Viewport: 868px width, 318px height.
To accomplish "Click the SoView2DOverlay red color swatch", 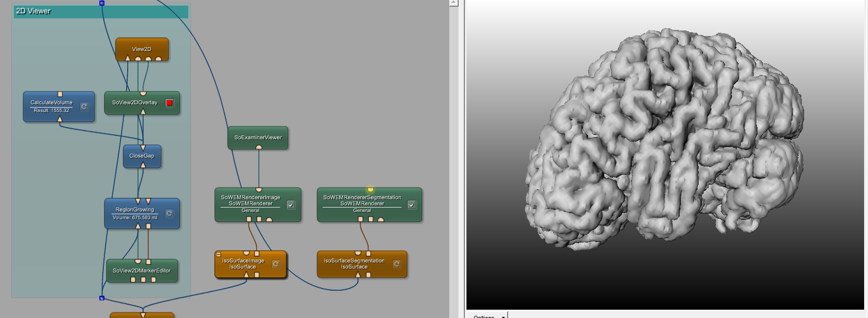I will pyautogui.click(x=169, y=103).
